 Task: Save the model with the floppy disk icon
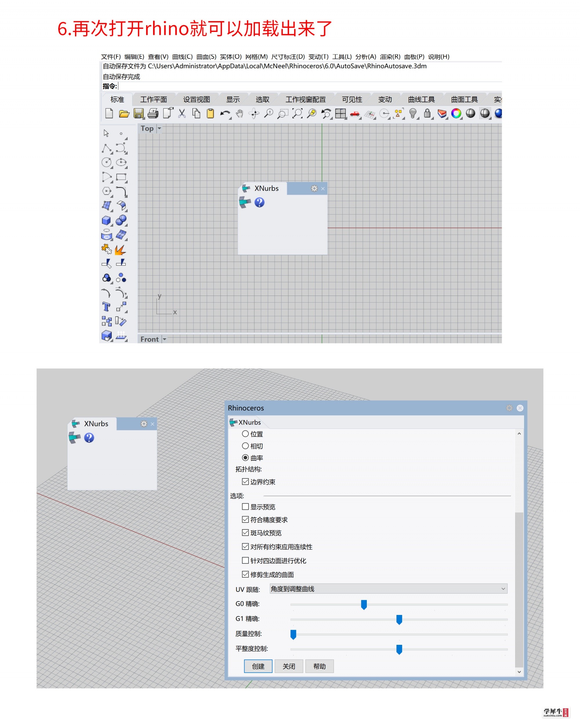139,113
